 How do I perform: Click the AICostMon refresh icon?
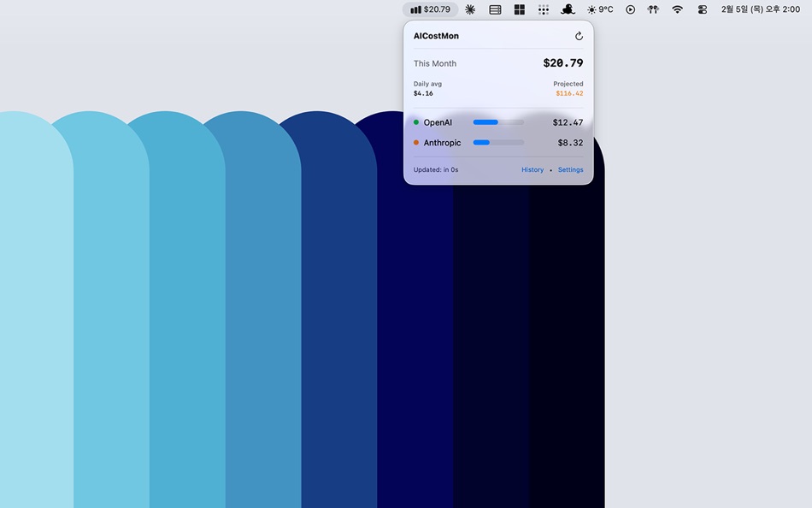coord(579,36)
